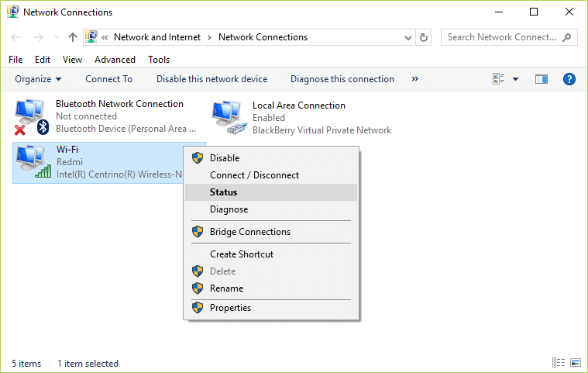The width and height of the screenshot is (588, 373).
Task: Open the address bar history dropdown
Action: [x=408, y=37]
